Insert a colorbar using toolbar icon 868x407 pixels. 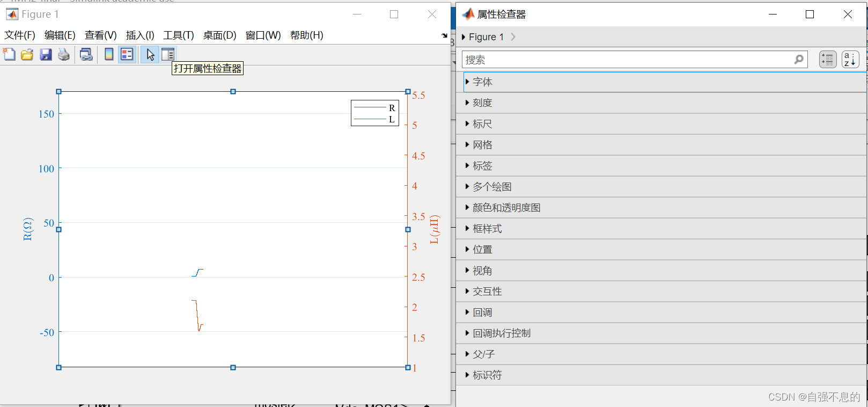pos(109,54)
